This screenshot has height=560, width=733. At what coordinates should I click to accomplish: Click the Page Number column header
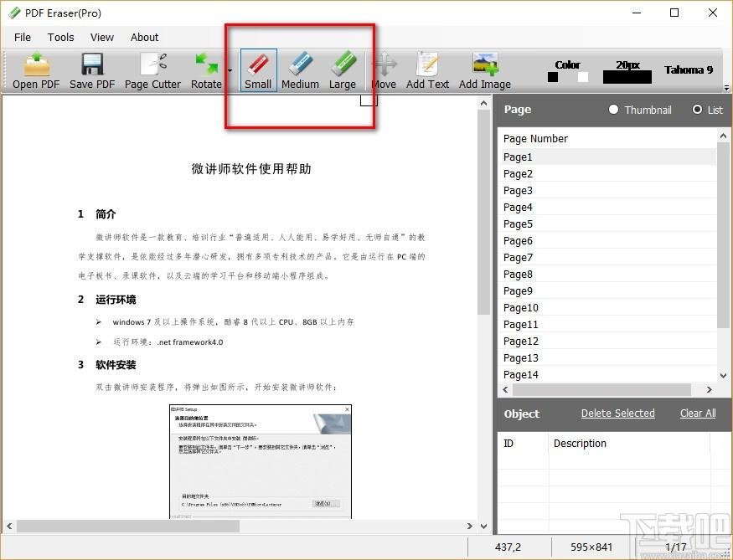536,139
